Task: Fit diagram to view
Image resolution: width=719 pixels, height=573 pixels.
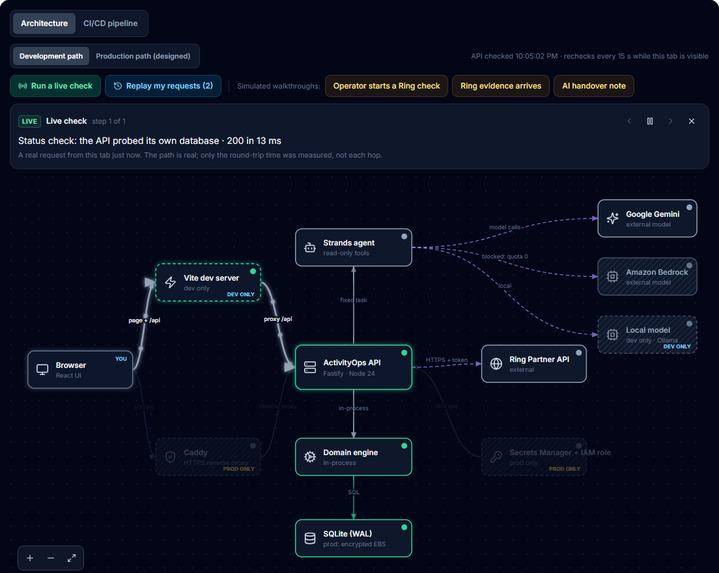Action: (72, 558)
